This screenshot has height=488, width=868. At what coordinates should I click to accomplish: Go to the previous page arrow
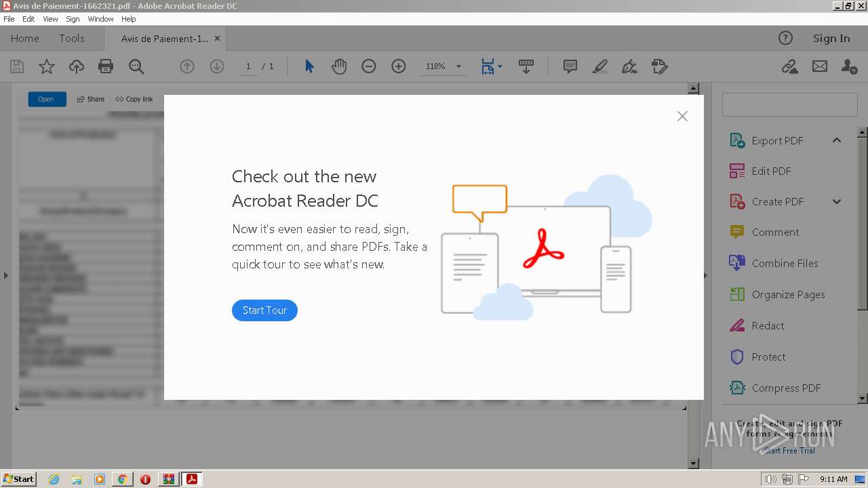tap(187, 66)
